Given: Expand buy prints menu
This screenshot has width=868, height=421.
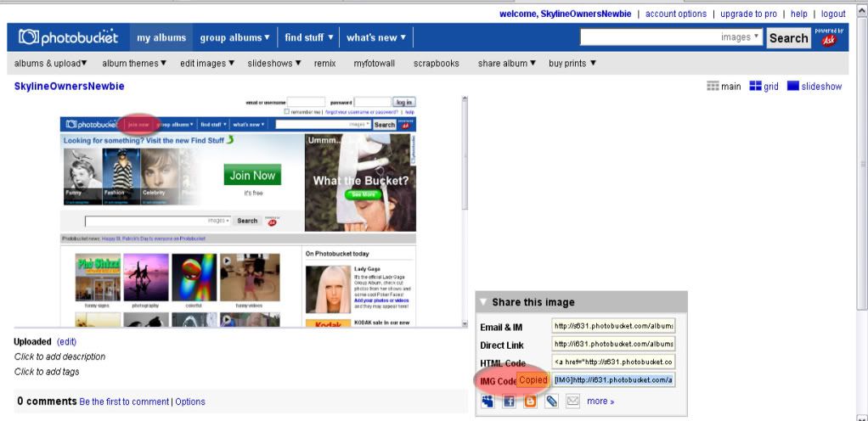Looking at the screenshot, I should click(x=572, y=63).
